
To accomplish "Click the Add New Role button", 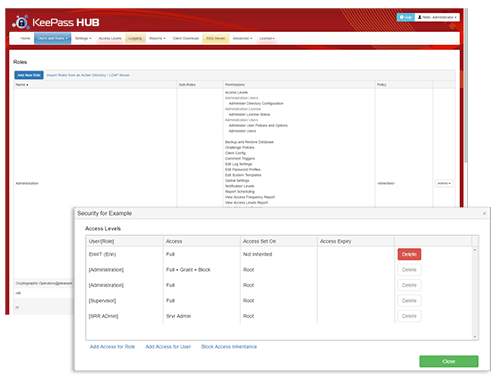I will point(29,75).
